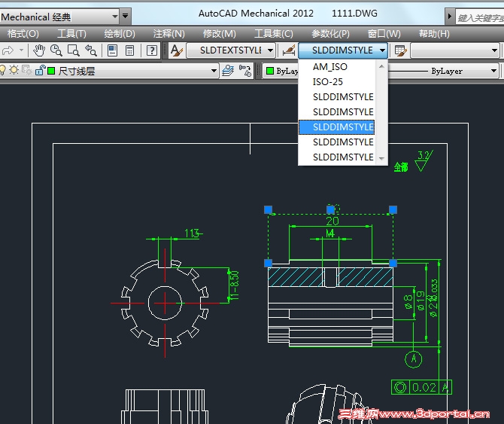The height and width of the screenshot is (424, 504).
Task: Expand the Mechanical 经典 workspace dropdown
Action: (x=115, y=16)
